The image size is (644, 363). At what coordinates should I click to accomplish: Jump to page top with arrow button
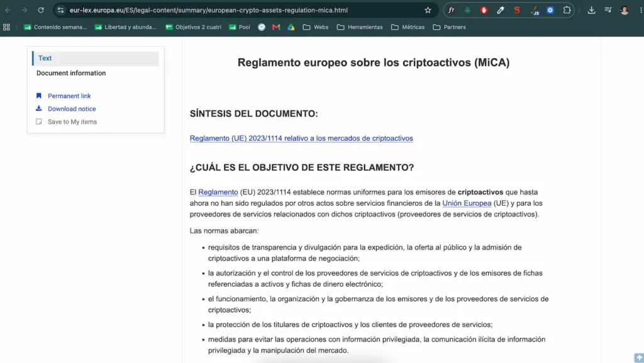coord(639,358)
